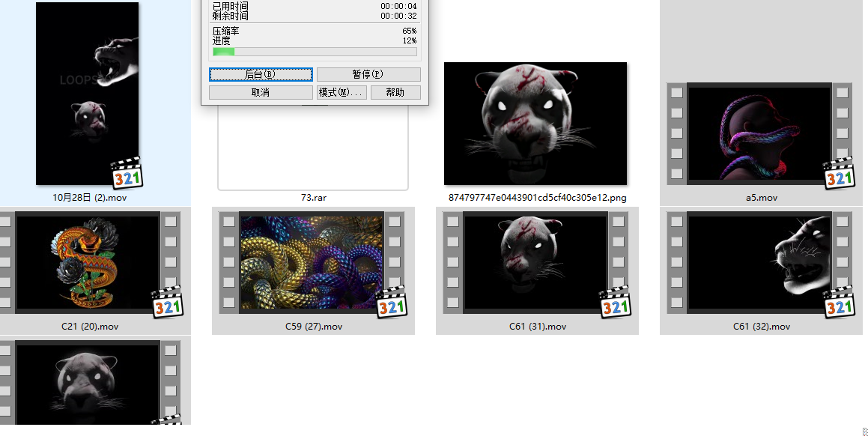Screen dimensions: 868x436
Task: Click the remaining time value 00:00:32
Action: coord(398,16)
